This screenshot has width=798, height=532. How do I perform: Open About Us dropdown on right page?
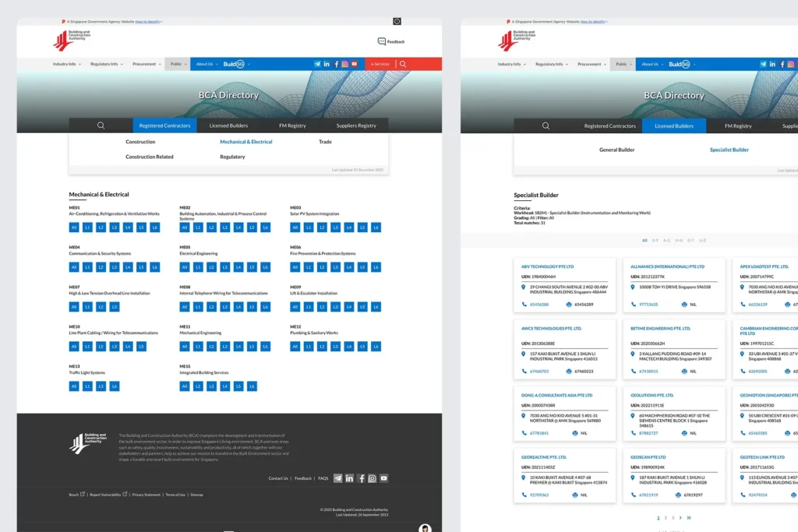point(651,64)
